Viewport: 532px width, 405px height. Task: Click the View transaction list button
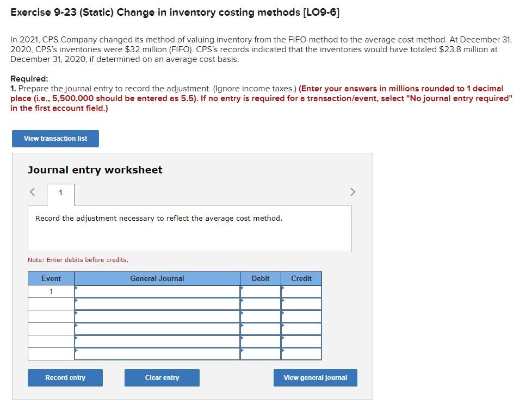[55, 138]
